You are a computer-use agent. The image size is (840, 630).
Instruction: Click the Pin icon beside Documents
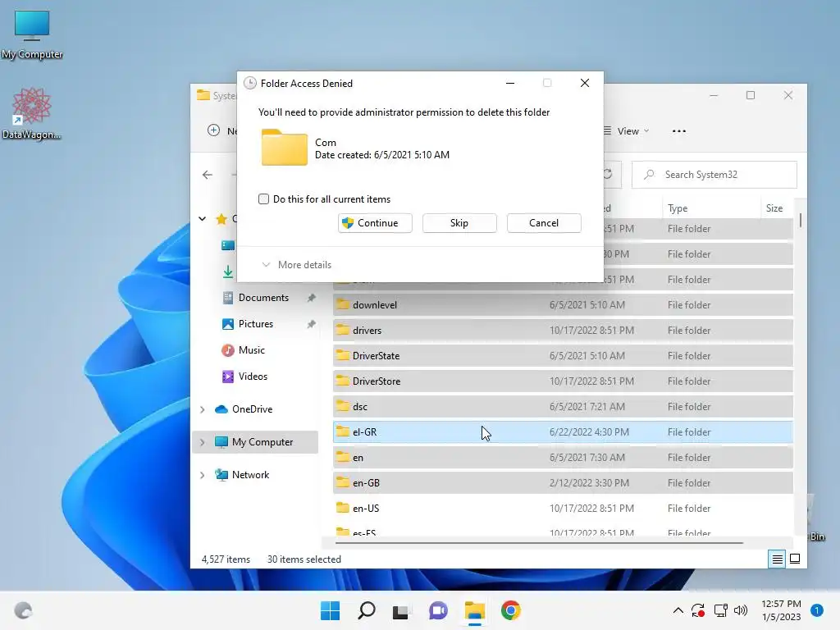[311, 298]
